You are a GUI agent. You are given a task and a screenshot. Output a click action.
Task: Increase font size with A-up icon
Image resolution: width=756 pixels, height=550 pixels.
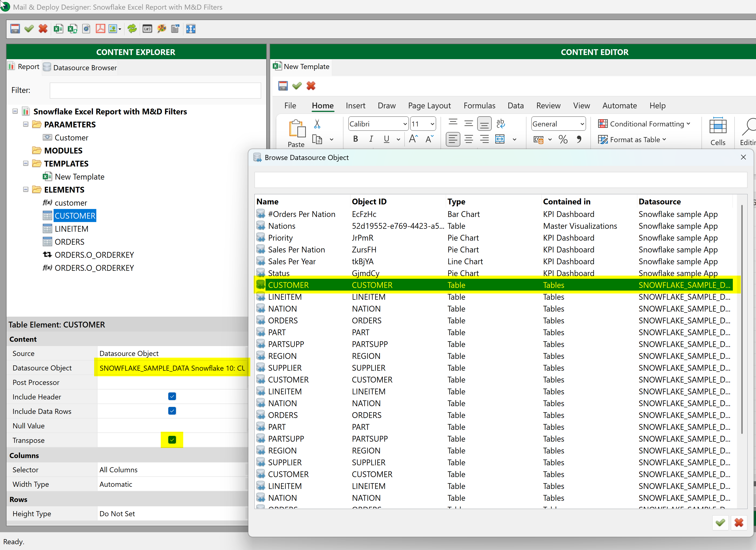[x=413, y=139]
